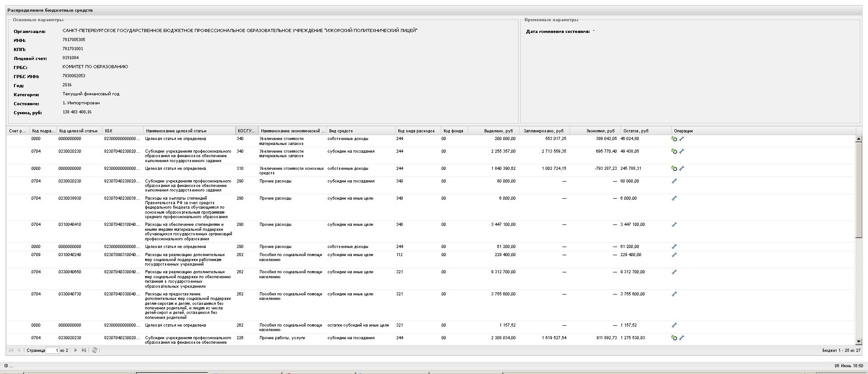The height and width of the screenshot is (374, 868).
Task: Click the page number input field
Action: pyautogui.click(x=52, y=350)
